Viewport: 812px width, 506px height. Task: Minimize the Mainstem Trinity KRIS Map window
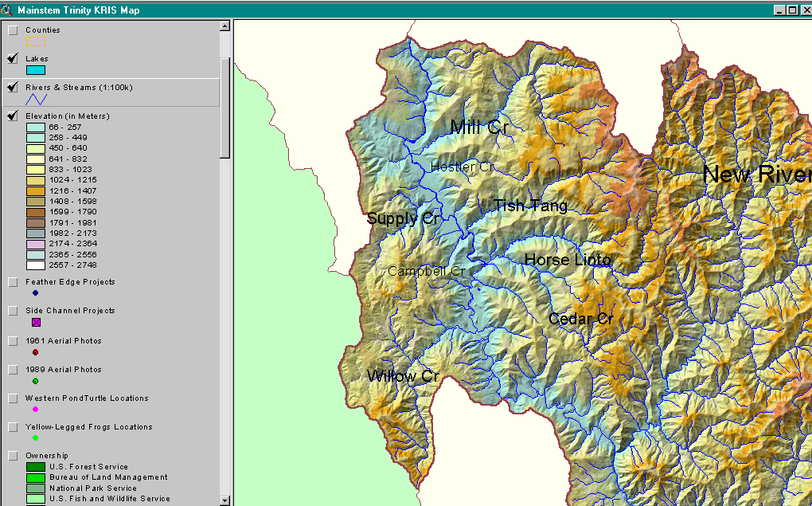tap(779, 10)
